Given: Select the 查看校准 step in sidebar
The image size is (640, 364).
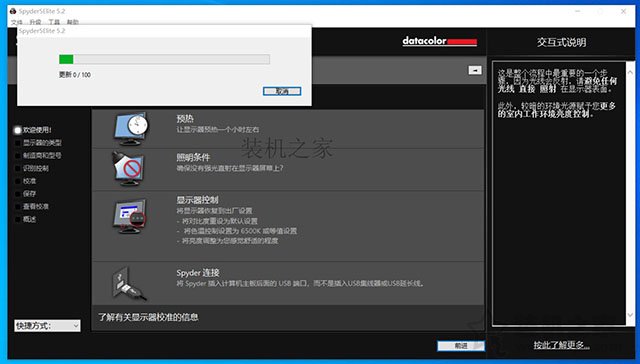Looking at the screenshot, I should point(32,206).
